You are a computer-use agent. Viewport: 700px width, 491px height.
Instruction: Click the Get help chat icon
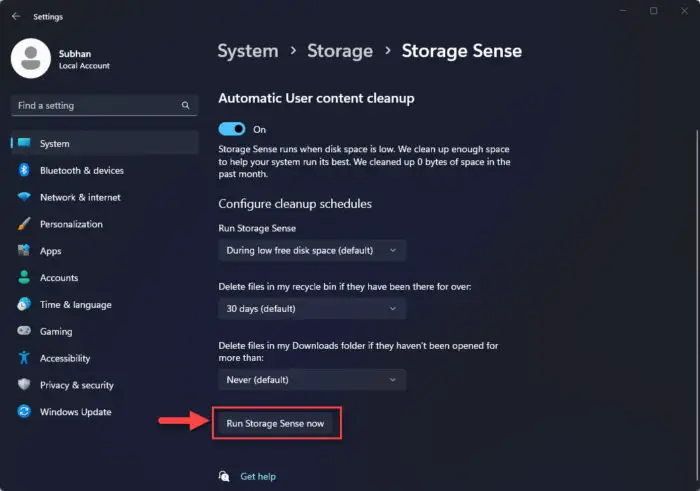[x=224, y=476]
